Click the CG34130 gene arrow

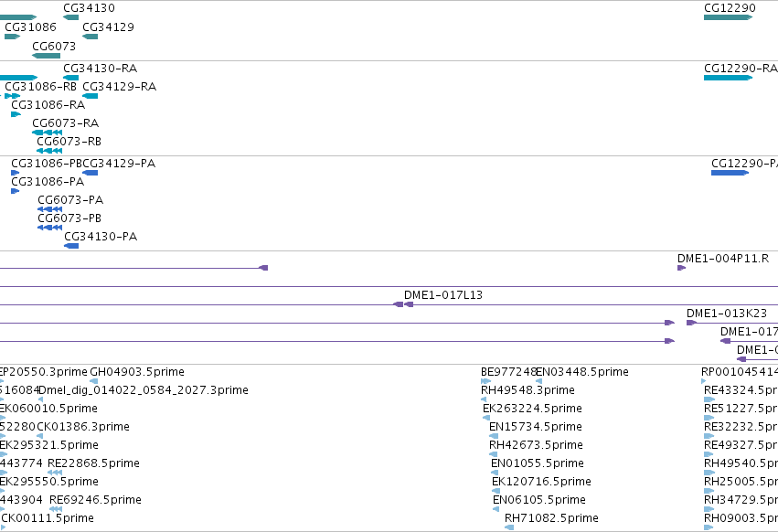[71, 17]
